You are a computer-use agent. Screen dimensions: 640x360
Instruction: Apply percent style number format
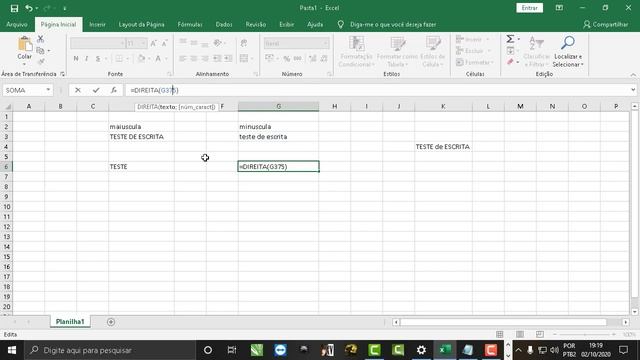(287, 59)
